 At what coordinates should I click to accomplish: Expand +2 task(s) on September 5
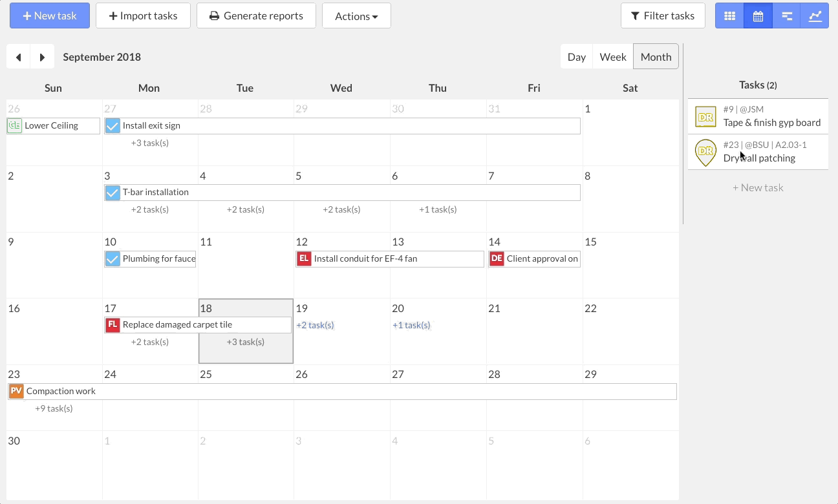tap(341, 209)
